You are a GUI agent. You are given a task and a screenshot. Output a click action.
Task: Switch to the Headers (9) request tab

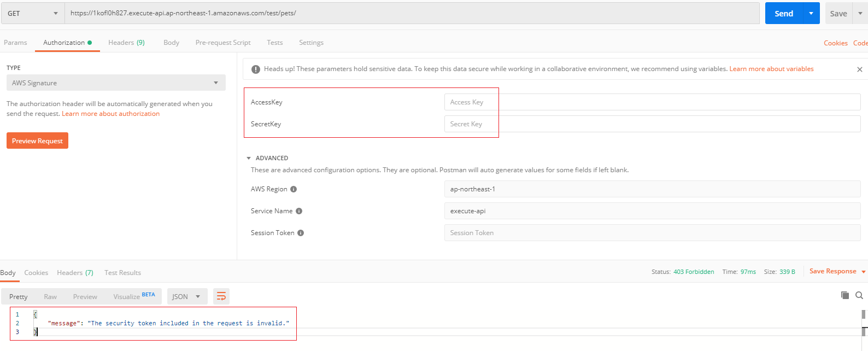click(126, 43)
